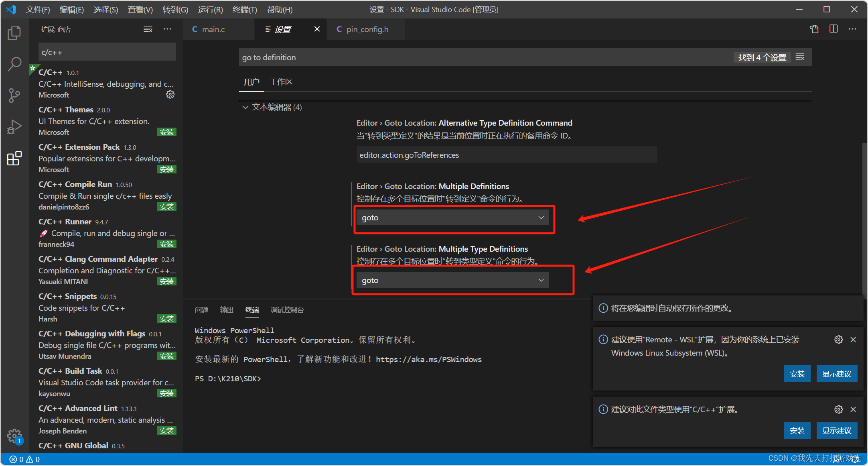This screenshot has width=868, height=466.
Task: Click the VS Code logo icon
Action: 11,9
